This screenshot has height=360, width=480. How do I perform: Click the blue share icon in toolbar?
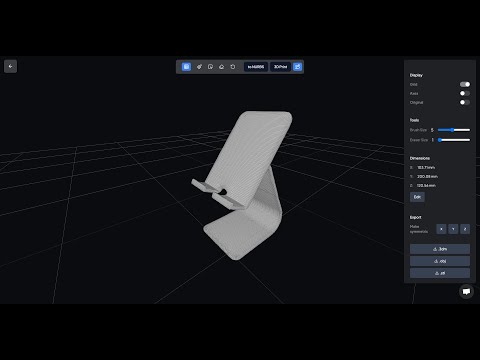click(297, 67)
